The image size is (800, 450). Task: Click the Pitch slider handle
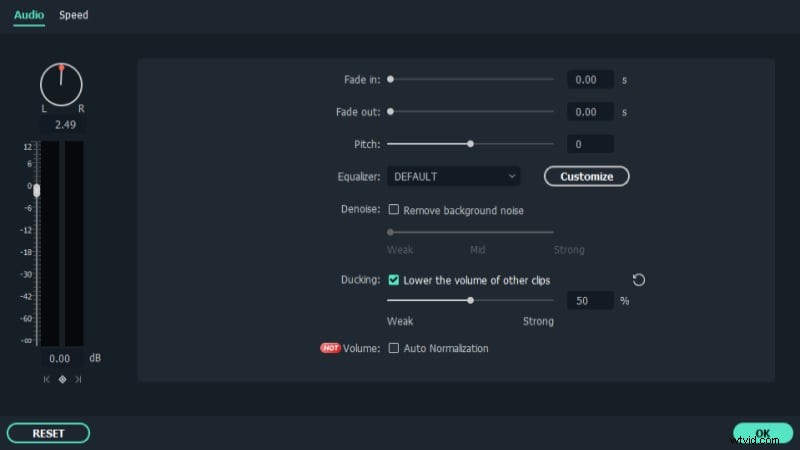coord(470,144)
